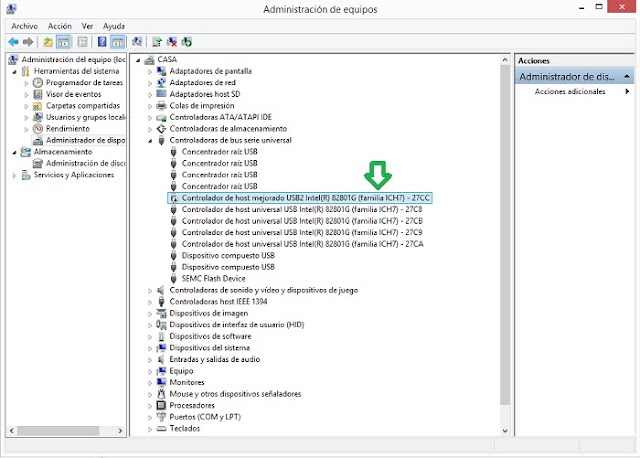The height and width of the screenshot is (458, 640).
Task: Collapse the CASA computer node
Action: [x=138, y=60]
